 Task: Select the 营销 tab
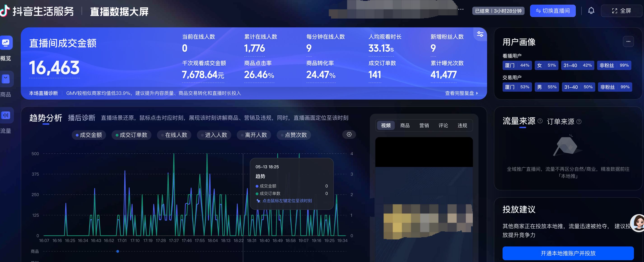(x=424, y=125)
